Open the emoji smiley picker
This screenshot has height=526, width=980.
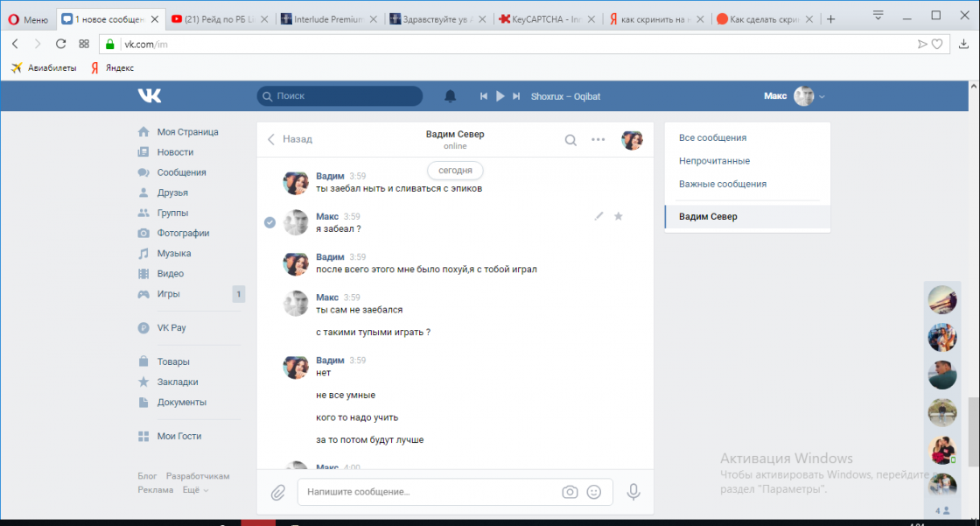(x=594, y=492)
